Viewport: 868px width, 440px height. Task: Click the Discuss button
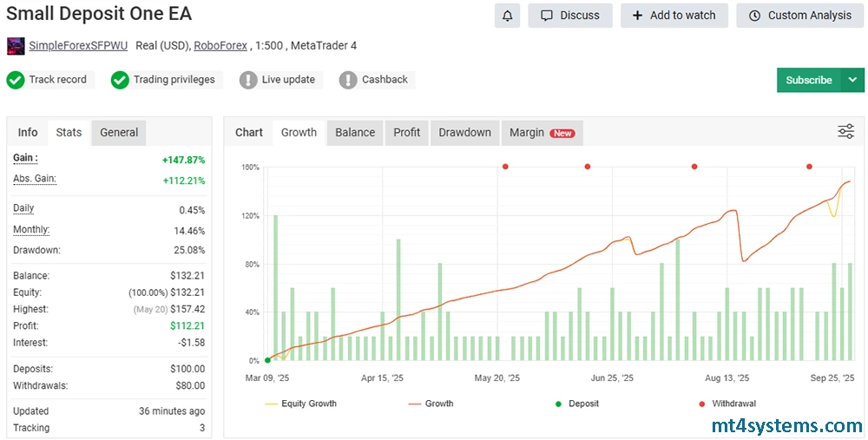tap(569, 16)
